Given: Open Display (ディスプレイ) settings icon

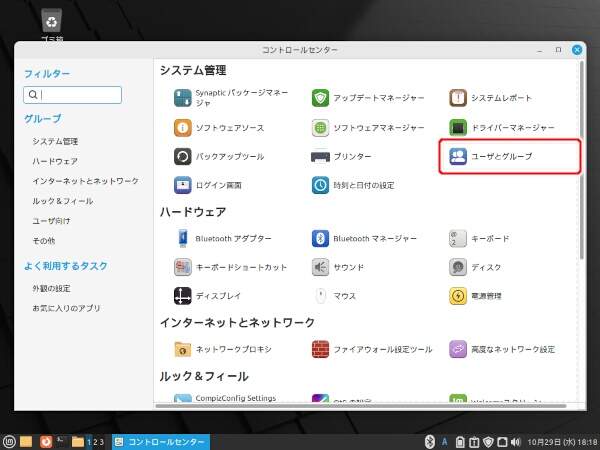Looking at the screenshot, I should [183, 296].
